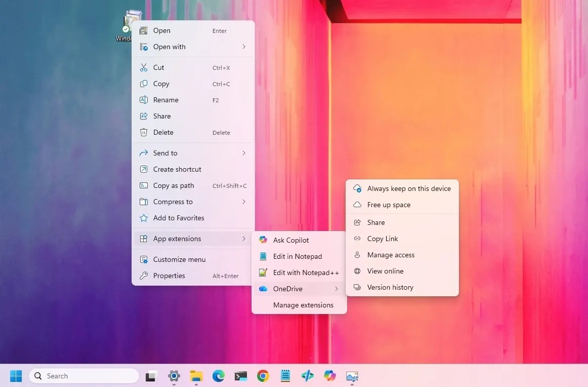Expand the App extensions submenu arrow
Screen dimensions: 588x387
[x=244, y=239]
